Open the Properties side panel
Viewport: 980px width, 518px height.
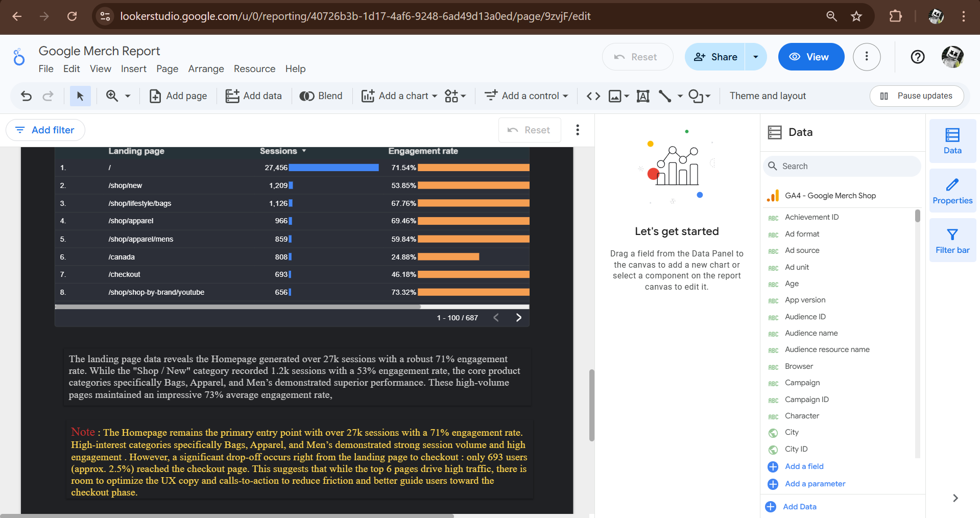pos(952,191)
